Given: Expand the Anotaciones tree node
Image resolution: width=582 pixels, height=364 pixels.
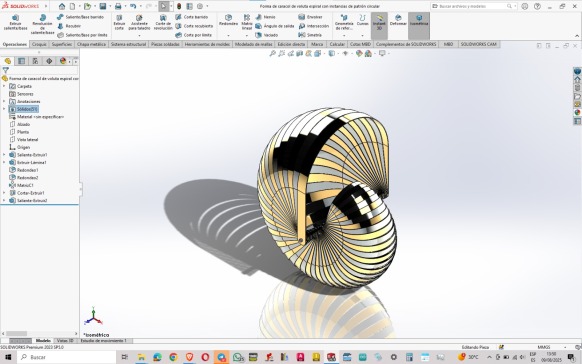Looking at the screenshot, I should (4, 101).
